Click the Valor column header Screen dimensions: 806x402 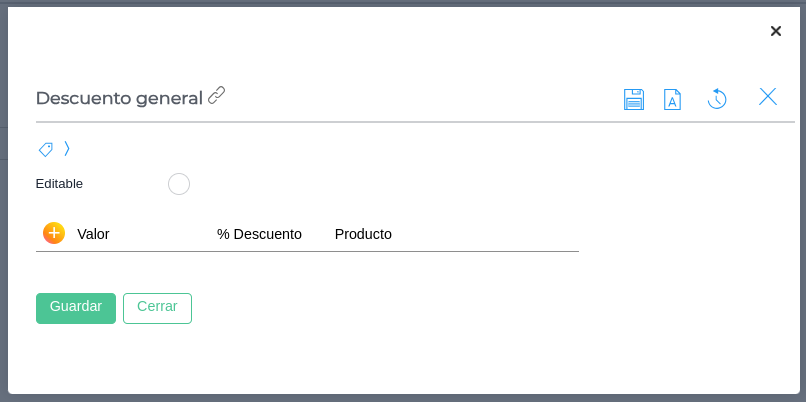93,234
